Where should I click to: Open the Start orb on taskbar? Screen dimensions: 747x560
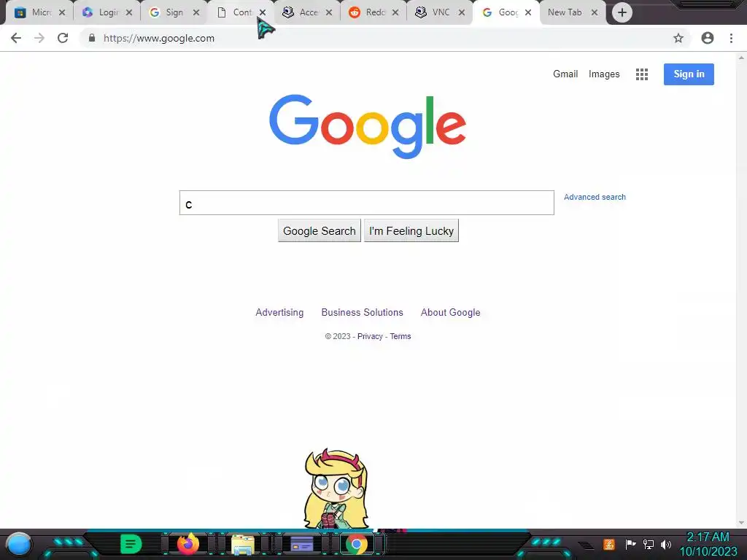coord(19,545)
